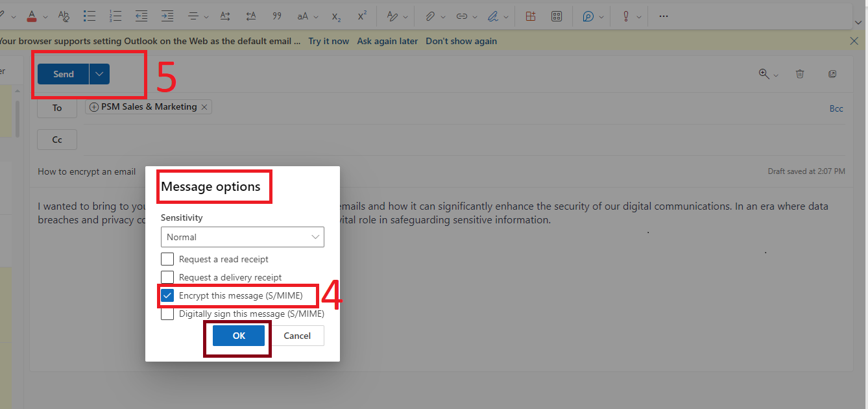Confirm message options with OK
868x409 pixels.
(237, 336)
